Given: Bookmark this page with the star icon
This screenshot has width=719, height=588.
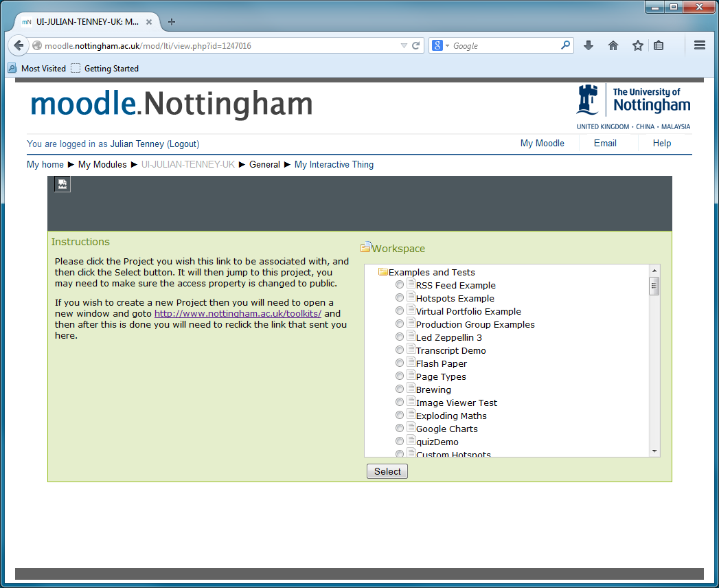Looking at the screenshot, I should pos(637,45).
